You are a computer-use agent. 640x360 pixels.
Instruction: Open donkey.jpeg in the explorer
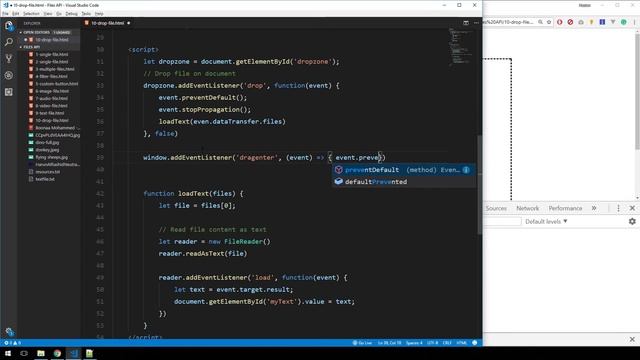tap(47, 150)
